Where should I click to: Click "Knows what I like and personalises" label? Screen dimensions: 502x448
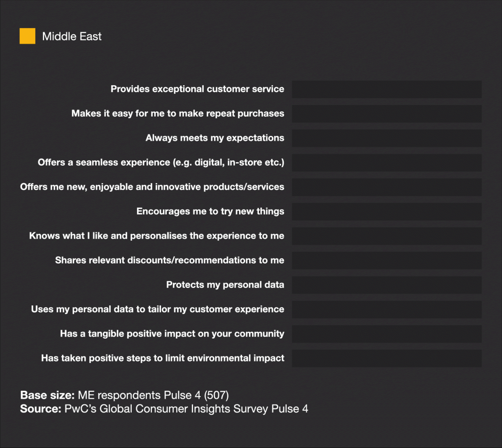157,236
